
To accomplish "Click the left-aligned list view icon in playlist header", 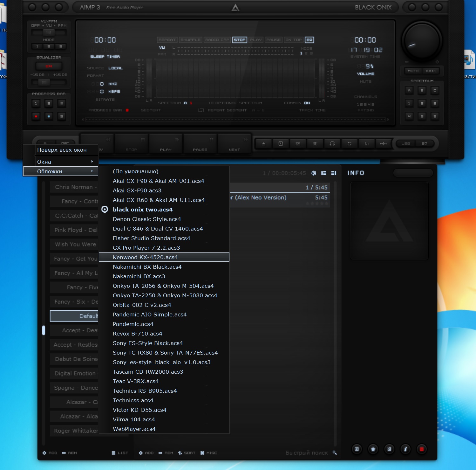I will (324, 173).
